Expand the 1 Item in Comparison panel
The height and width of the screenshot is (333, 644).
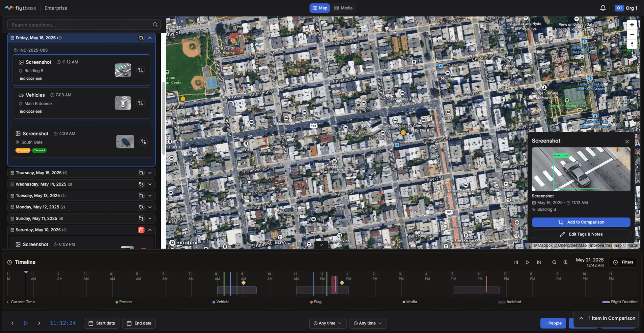[607, 318]
